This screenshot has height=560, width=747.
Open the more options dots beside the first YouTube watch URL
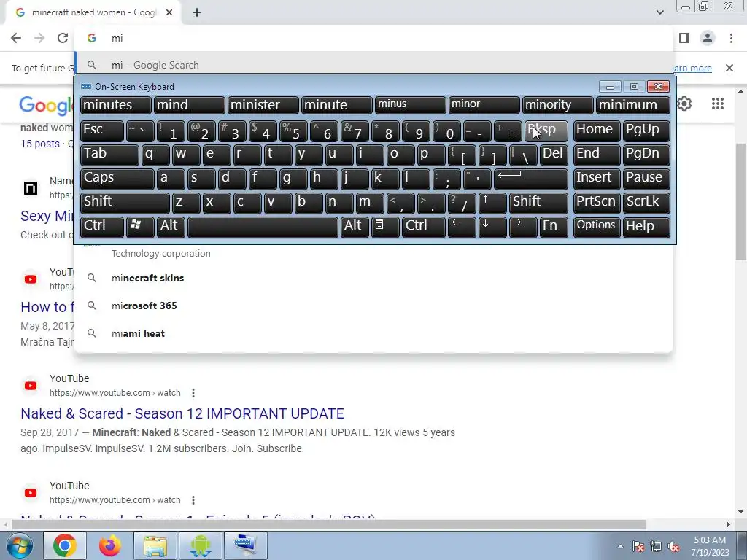click(193, 393)
